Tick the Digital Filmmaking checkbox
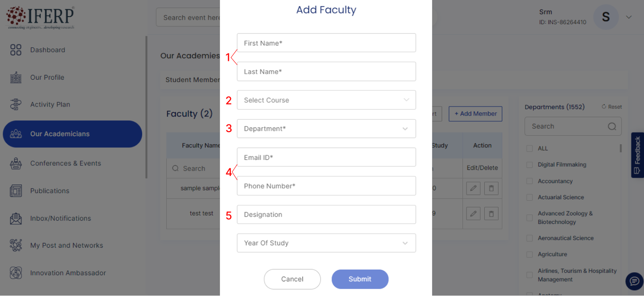Viewport: 644px width, 296px height. (530, 165)
